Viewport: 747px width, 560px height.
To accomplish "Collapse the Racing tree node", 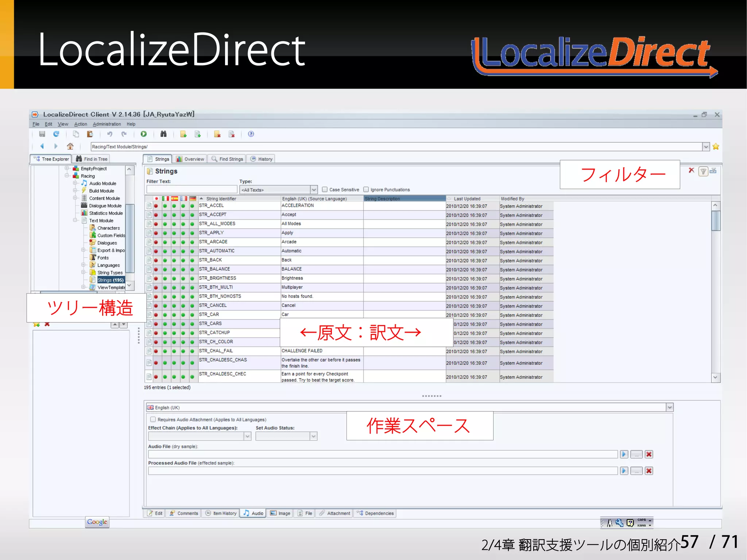I will coord(67,175).
